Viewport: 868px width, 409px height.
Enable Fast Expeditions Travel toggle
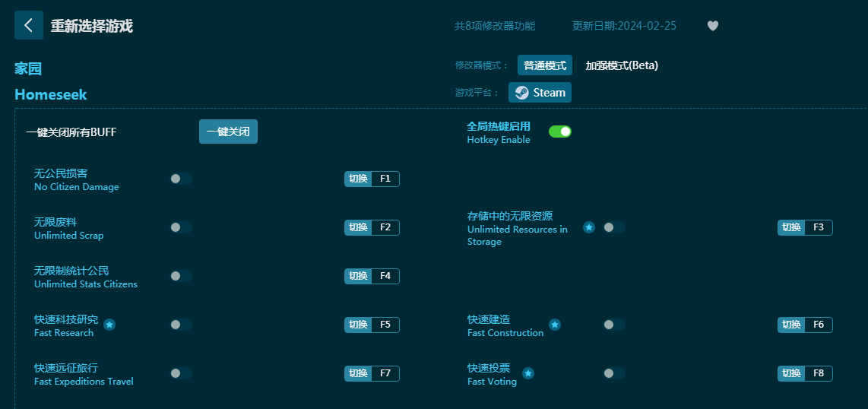(x=180, y=373)
